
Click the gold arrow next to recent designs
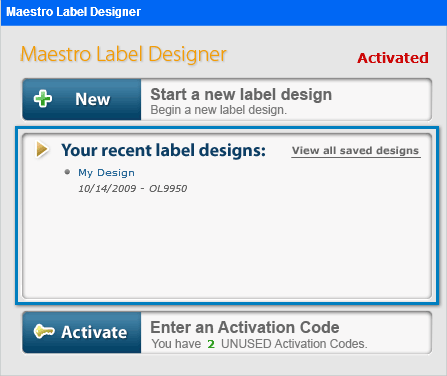43,149
